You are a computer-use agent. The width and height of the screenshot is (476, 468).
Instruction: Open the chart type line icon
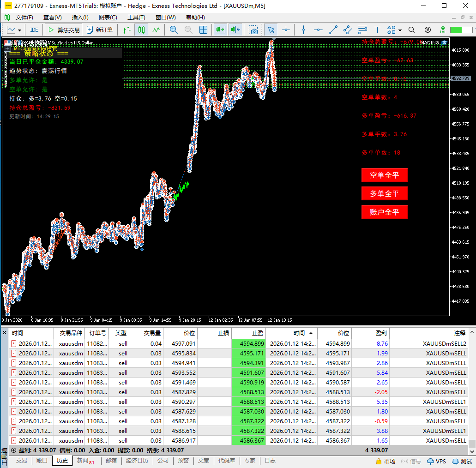click(x=11, y=30)
